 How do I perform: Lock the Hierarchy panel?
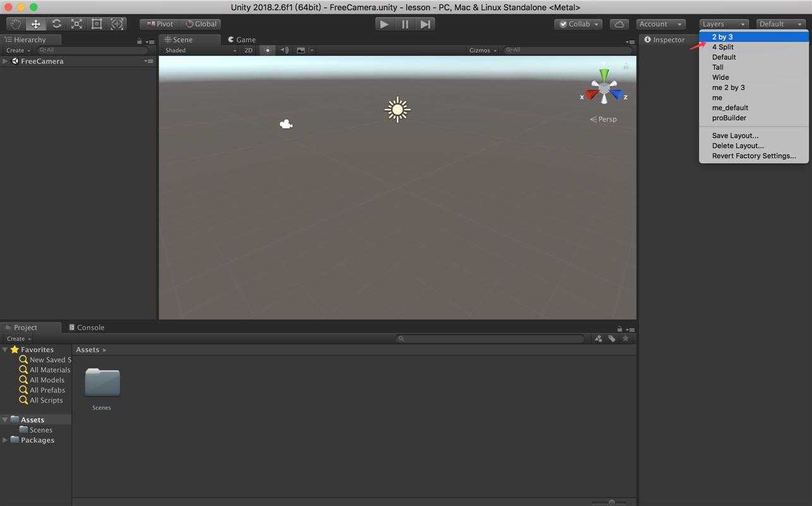140,40
